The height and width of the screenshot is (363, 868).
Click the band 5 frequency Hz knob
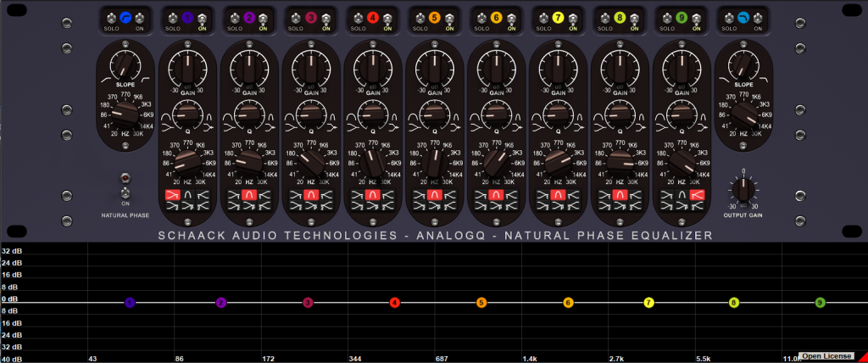tap(435, 163)
